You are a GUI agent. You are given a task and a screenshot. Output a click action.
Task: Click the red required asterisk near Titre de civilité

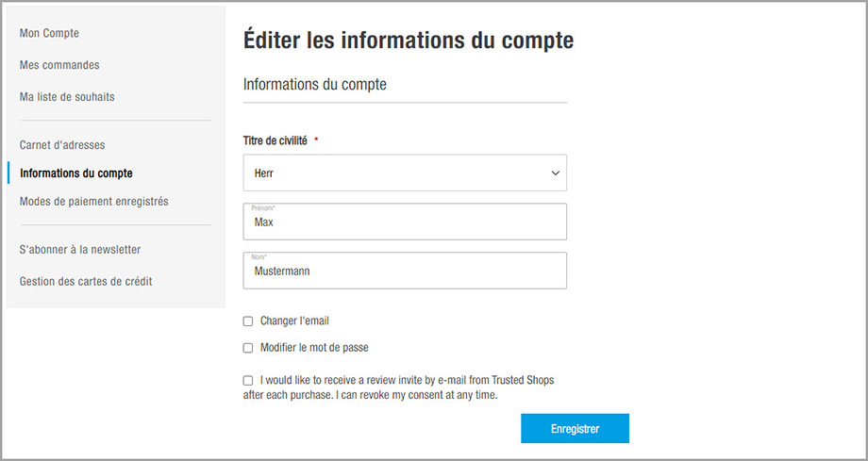coord(316,140)
